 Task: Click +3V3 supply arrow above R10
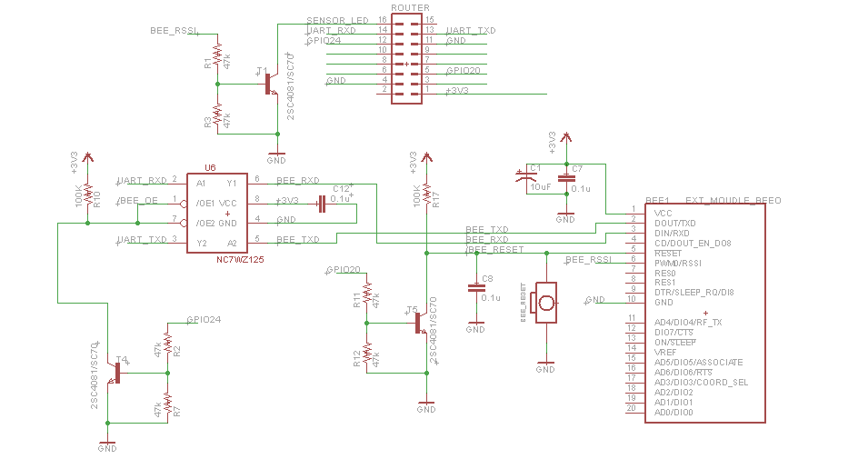click(x=87, y=157)
